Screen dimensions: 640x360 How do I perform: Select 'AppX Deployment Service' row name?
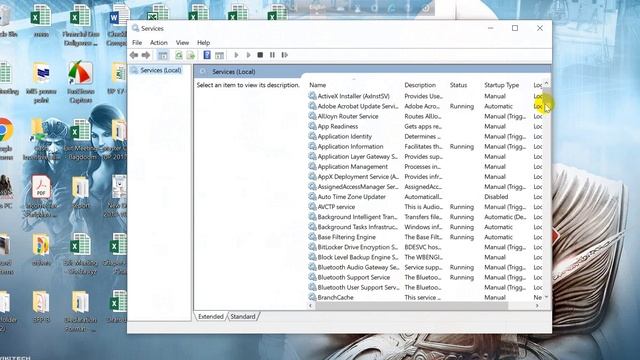pos(358,177)
